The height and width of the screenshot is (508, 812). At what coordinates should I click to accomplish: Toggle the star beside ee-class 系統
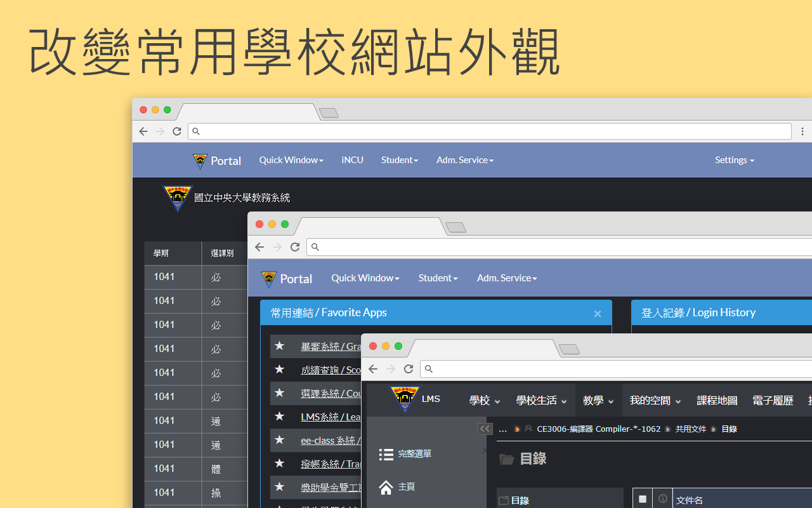(279, 440)
